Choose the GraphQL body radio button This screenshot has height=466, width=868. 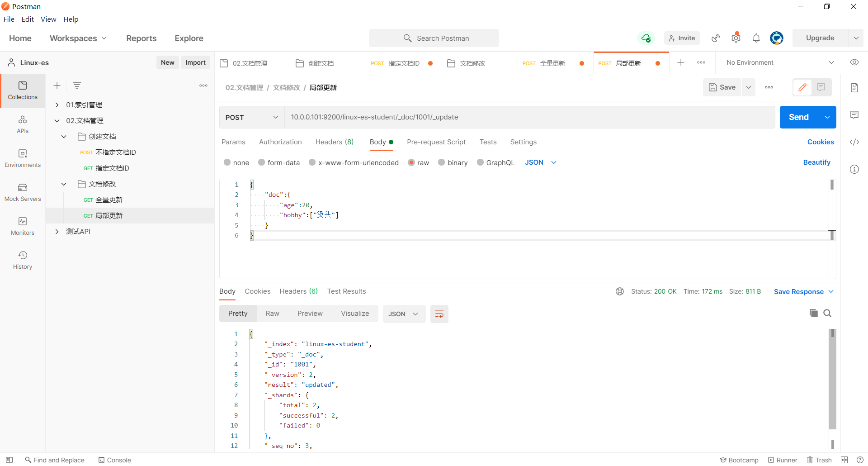[x=481, y=162]
